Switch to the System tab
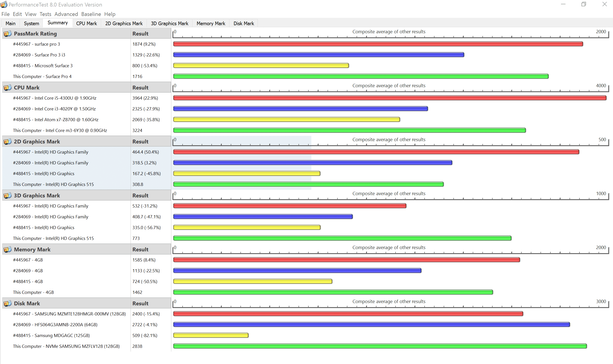613x364 pixels. point(32,23)
